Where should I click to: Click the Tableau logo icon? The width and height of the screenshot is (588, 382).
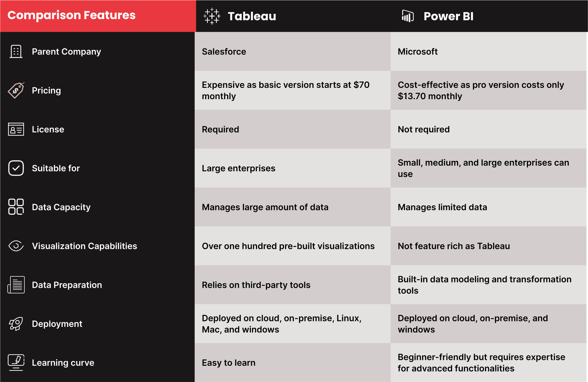pyautogui.click(x=212, y=16)
